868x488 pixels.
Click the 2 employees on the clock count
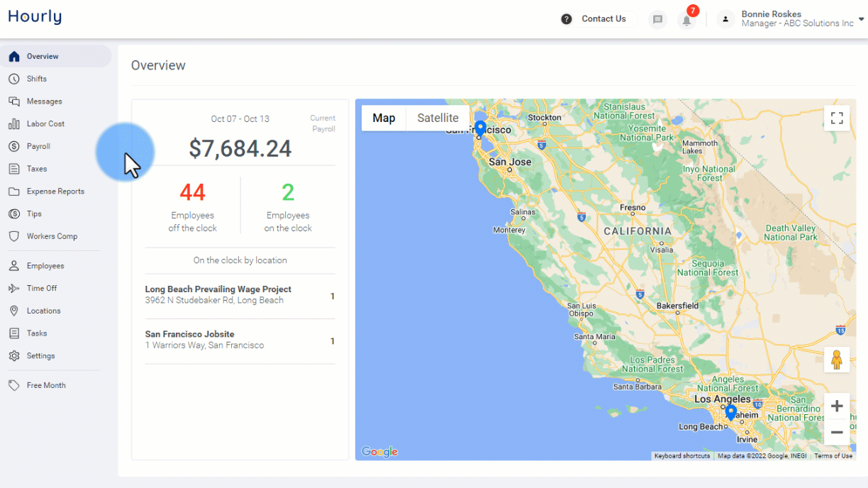[x=288, y=192]
